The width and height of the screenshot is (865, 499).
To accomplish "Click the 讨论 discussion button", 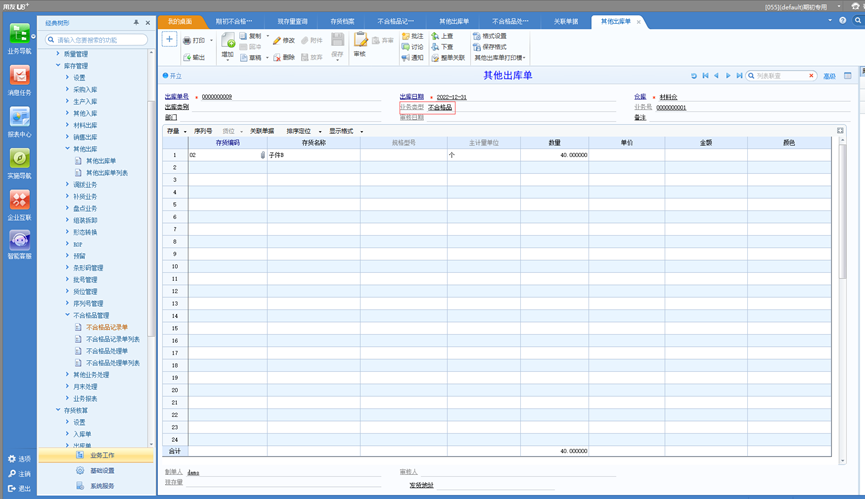I will tap(413, 47).
